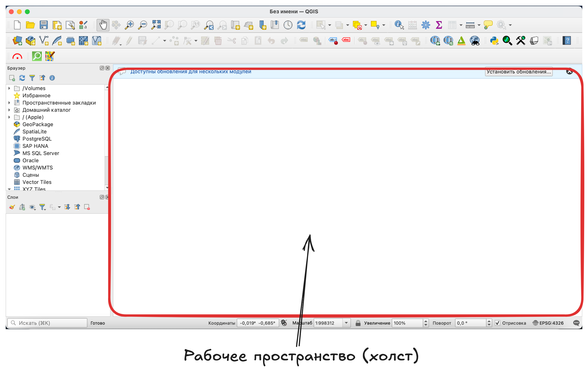
Task: Open the Temporal Controller clock icon
Action: click(288, 25)
